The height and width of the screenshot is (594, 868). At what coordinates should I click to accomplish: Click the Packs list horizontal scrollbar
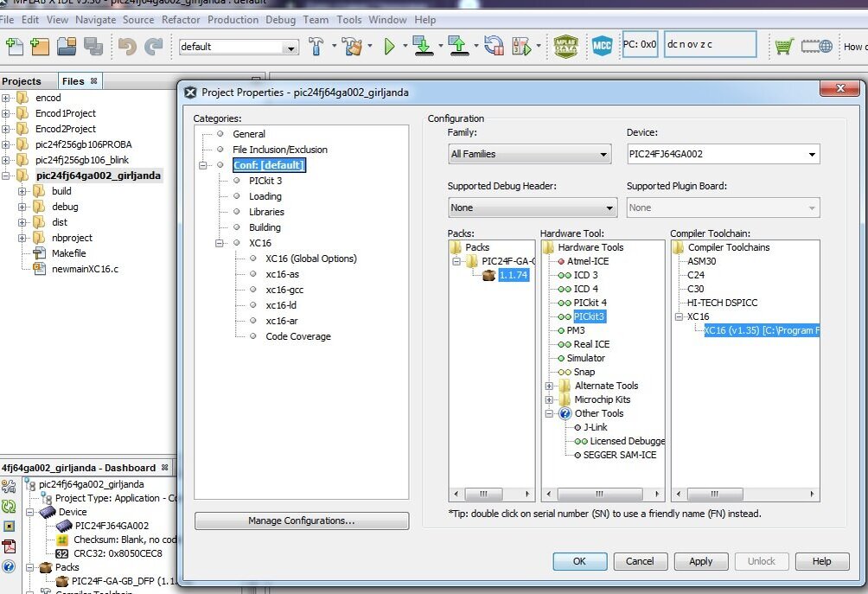coord(491,494)
